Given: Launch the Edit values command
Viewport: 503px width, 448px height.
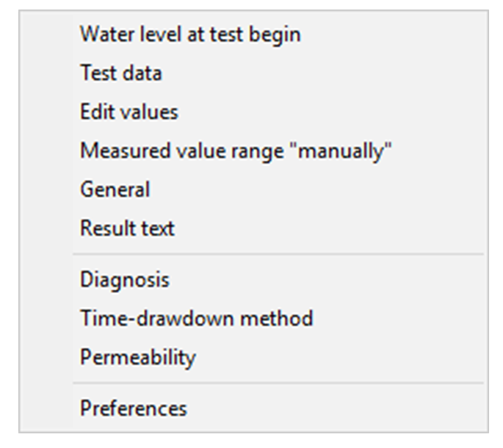Looking at the screenshot, I should [x=129, y=112].
